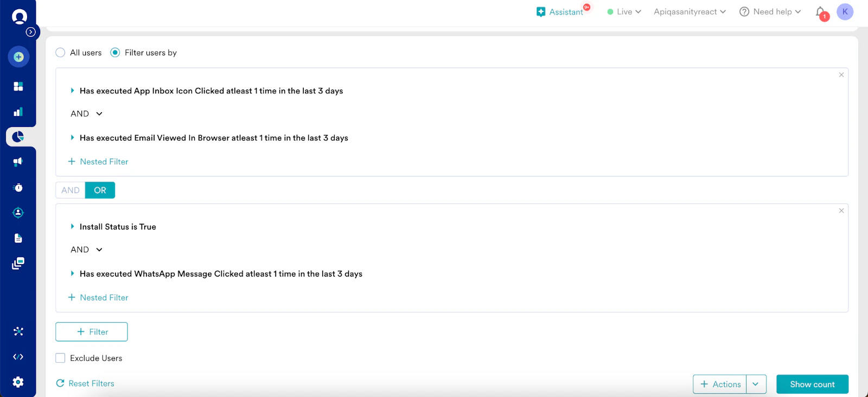The height and width of the screenshot is (397, 868).
Task: Click the Assistant link text
Action: pyautogui.click(x=566, y=12)
